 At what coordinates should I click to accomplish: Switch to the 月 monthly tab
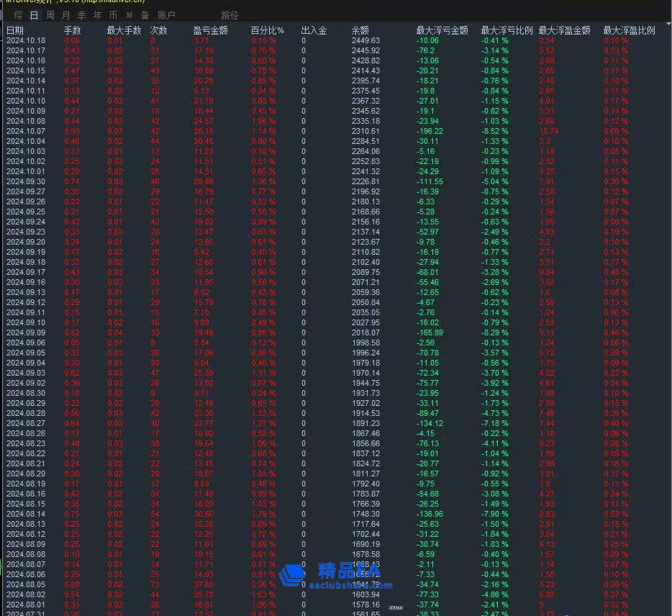click(x=66, y=15)
